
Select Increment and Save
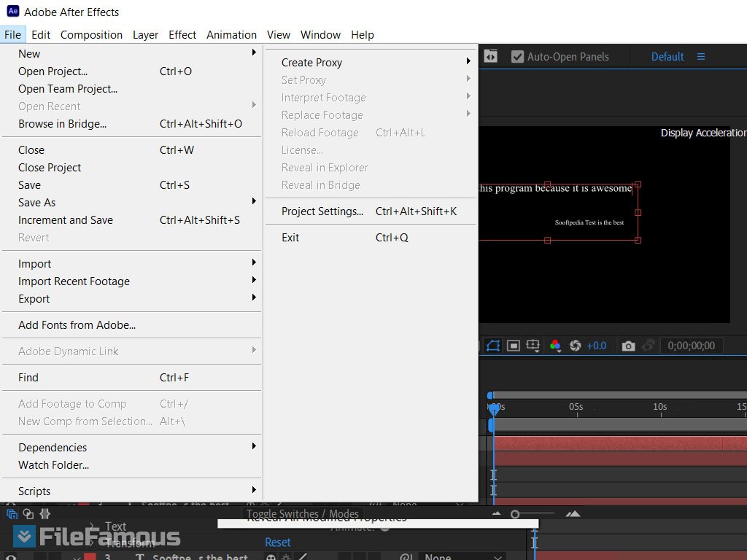coord(132,220)
